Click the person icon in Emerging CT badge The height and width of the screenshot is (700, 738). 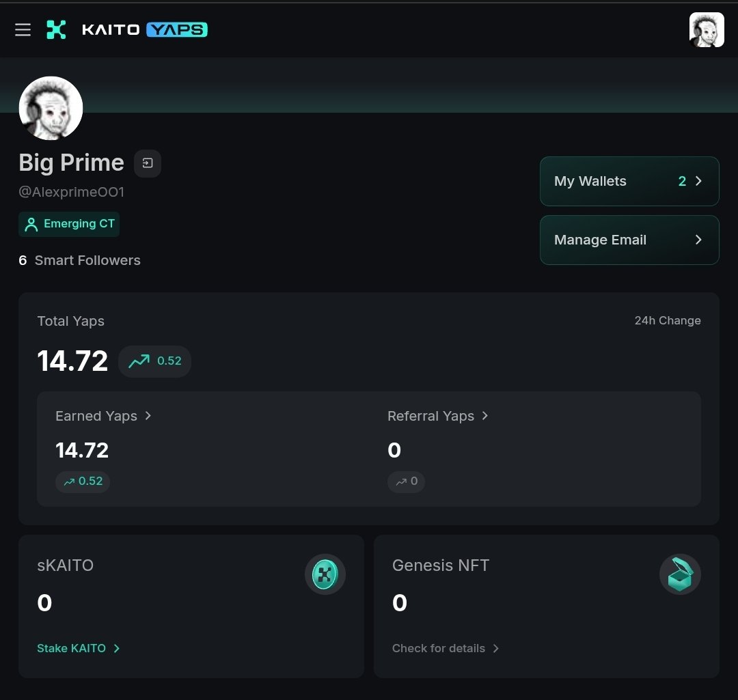31,225
